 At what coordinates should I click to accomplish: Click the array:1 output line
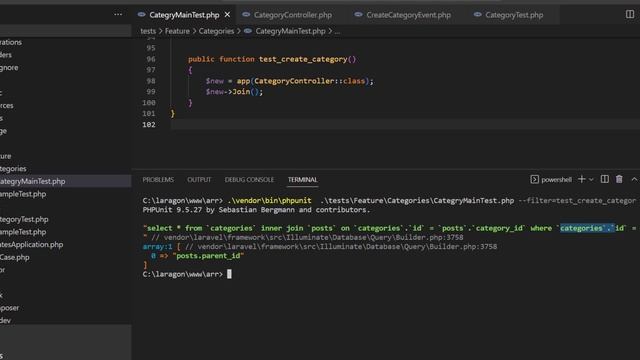coord(320,247)
